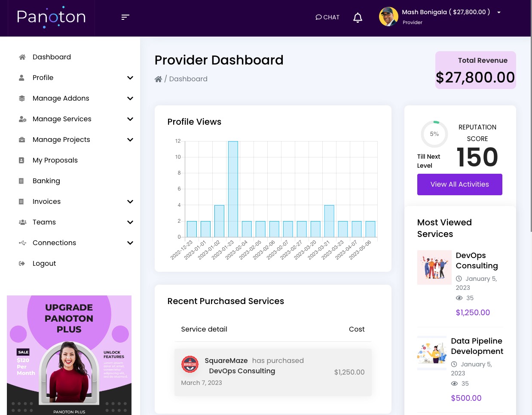Click the Logout icon in the sidebar
Image resolution: width=532 pixels, height=415 pixels.
coord(22,264)
